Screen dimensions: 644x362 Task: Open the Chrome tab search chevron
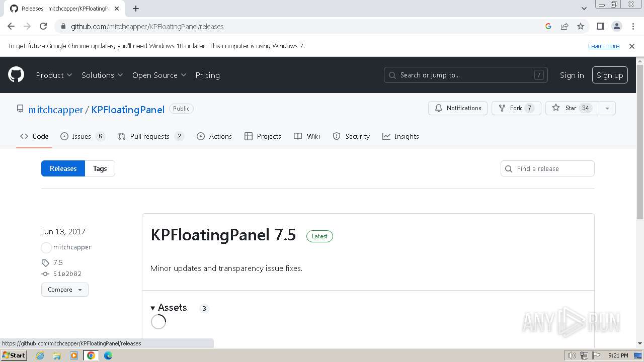coord(584,9)
